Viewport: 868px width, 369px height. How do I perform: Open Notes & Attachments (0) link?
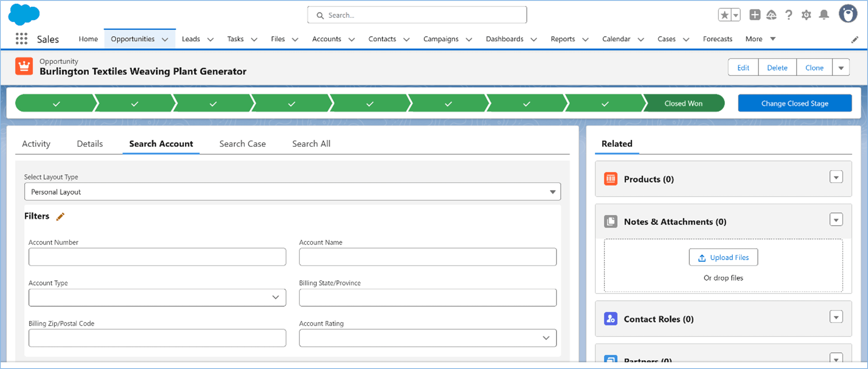[675, 221]
